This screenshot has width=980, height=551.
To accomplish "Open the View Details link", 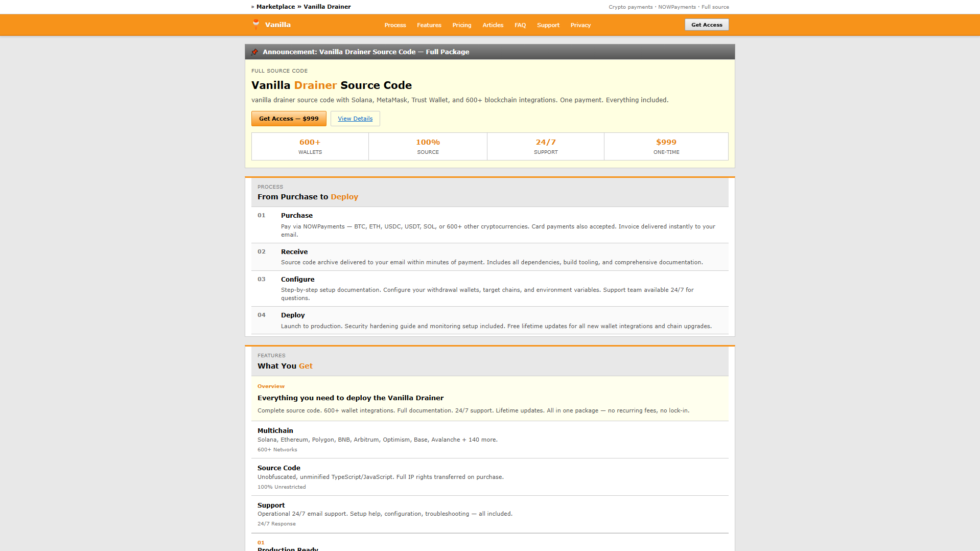I will (x=355, y=119).
